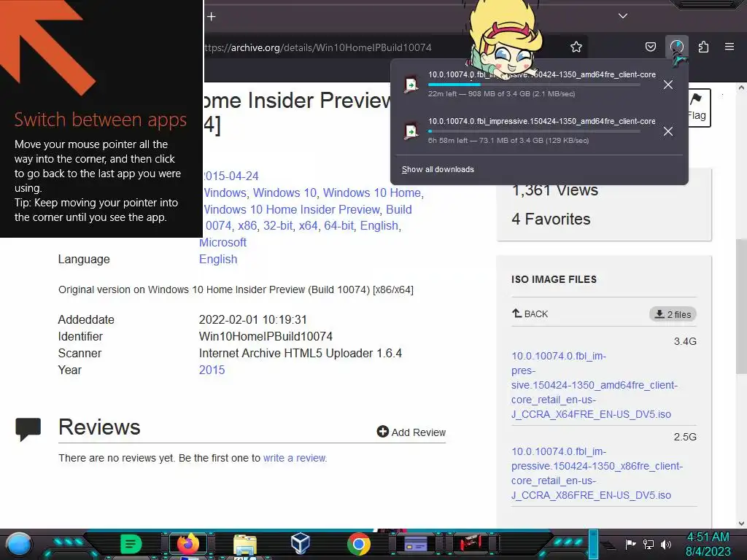Open the volume speaker tray icon
This screenshot has height=560, width=747.
point(665,544)
